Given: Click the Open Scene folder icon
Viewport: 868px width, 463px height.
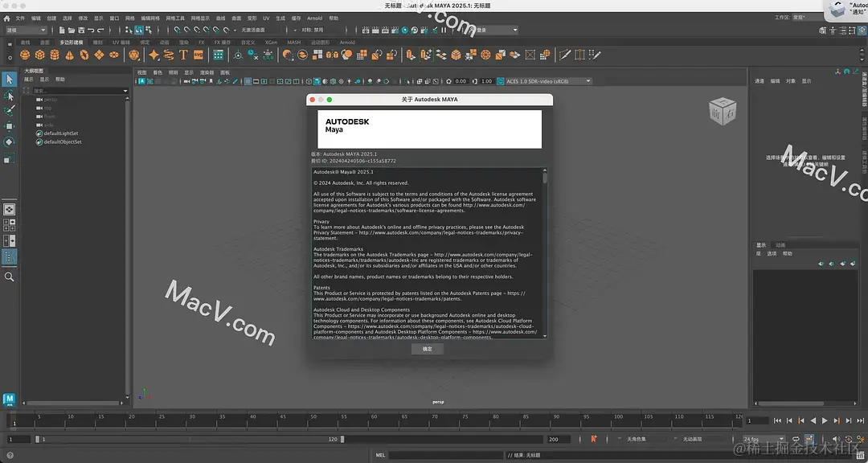Looking at the screenshot, I should (72, 30).
